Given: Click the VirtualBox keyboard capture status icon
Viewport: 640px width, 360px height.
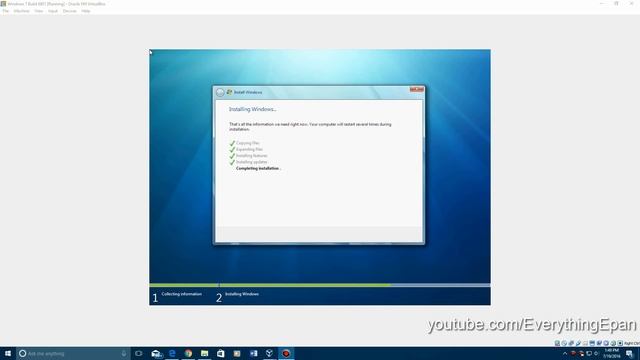Looking at the screenshot, I should point(620,343).
